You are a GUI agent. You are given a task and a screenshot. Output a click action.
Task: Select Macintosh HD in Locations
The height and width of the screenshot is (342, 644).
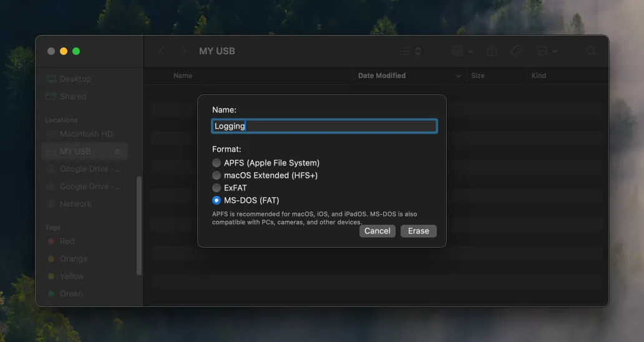(85, 134)
